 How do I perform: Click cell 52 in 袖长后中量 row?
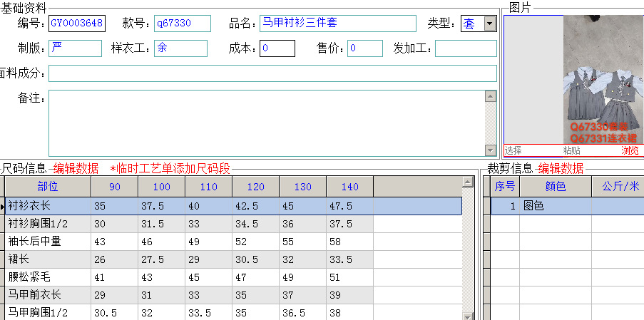[x=256, y=242]
